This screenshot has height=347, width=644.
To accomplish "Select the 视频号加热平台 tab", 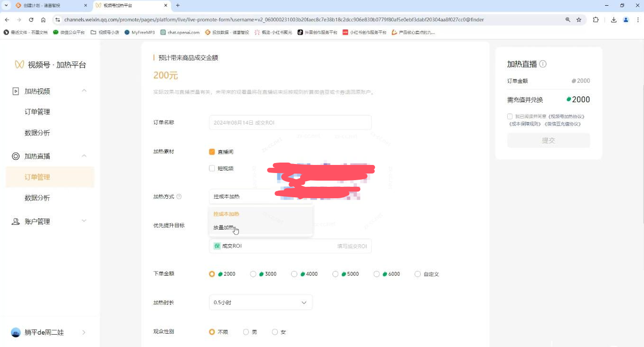I will click(x=131, y=6).
